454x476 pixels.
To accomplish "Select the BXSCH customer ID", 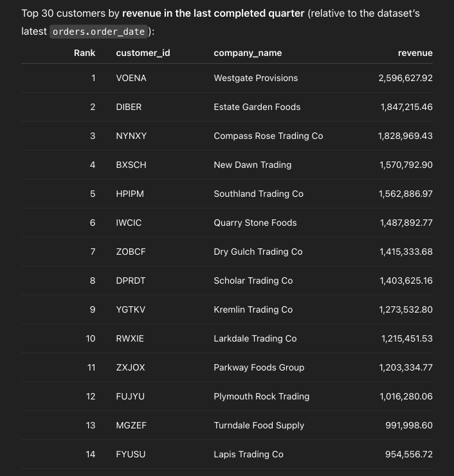I will [x=131, y=165].
